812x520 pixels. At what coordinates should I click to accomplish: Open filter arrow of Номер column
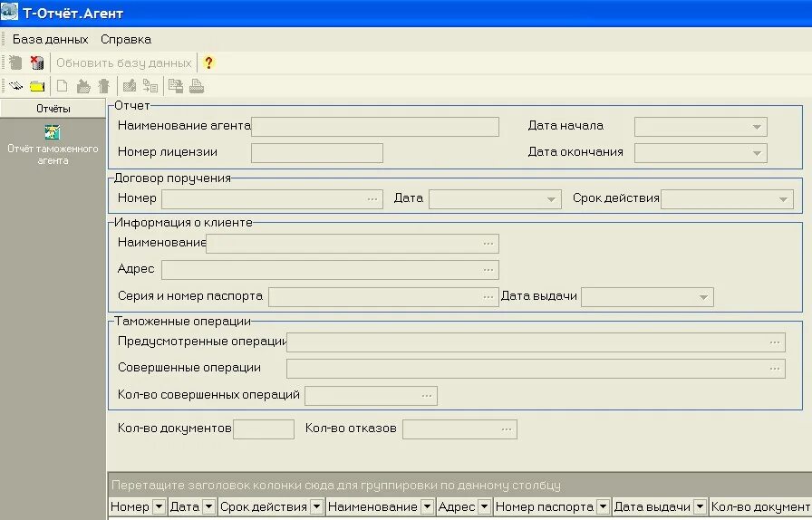[x=159, y=506]
